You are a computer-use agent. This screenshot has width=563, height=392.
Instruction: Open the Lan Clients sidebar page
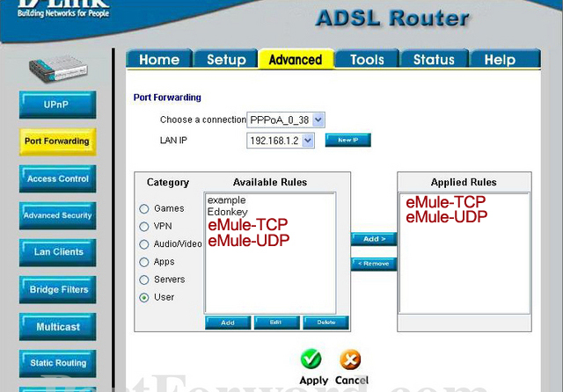tap(57, 252)
